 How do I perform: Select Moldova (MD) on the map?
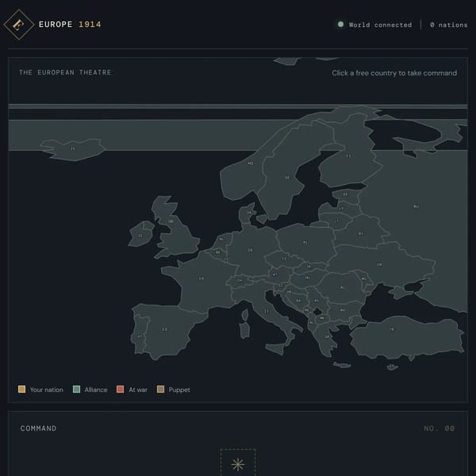pos(363,278)
